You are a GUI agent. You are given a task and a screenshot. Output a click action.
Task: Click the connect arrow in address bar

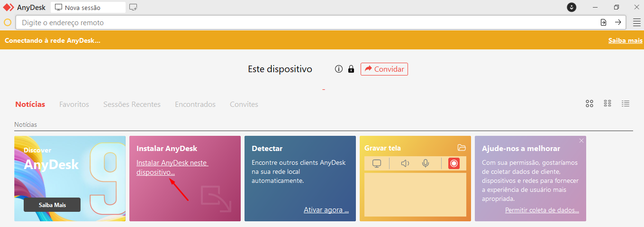click(x=618, y=22)
